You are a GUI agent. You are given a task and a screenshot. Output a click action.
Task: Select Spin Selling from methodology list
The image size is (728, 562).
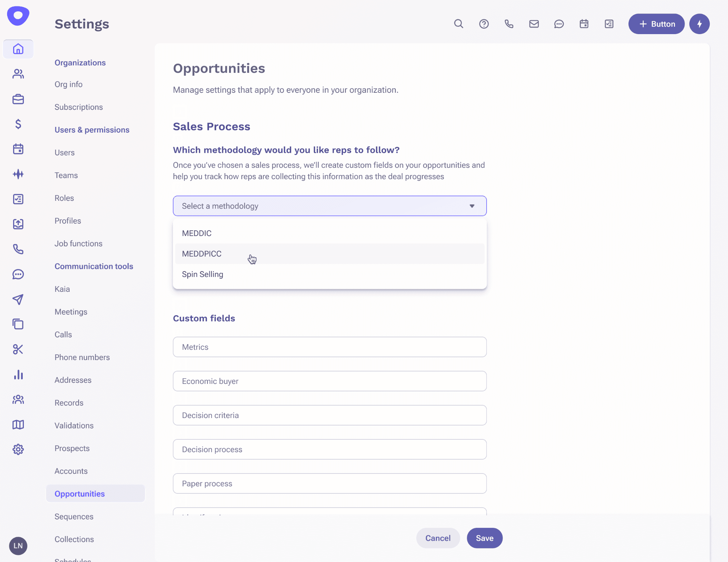[203, 274]
